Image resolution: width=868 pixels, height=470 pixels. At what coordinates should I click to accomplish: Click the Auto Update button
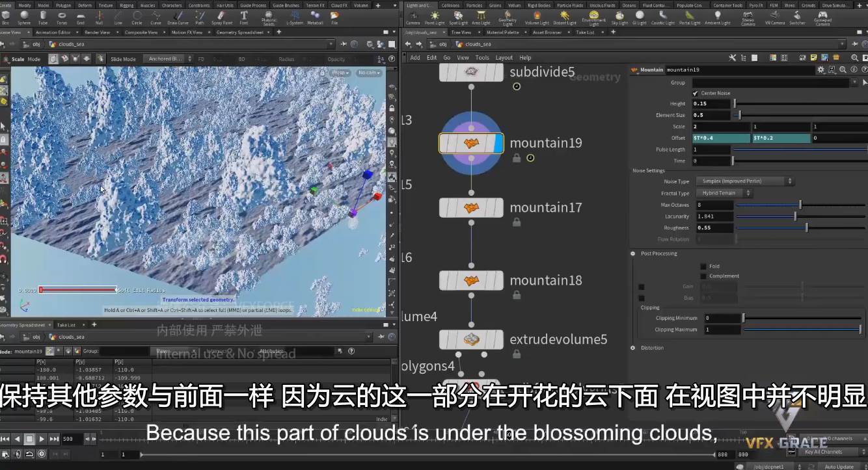pos(839,466)
